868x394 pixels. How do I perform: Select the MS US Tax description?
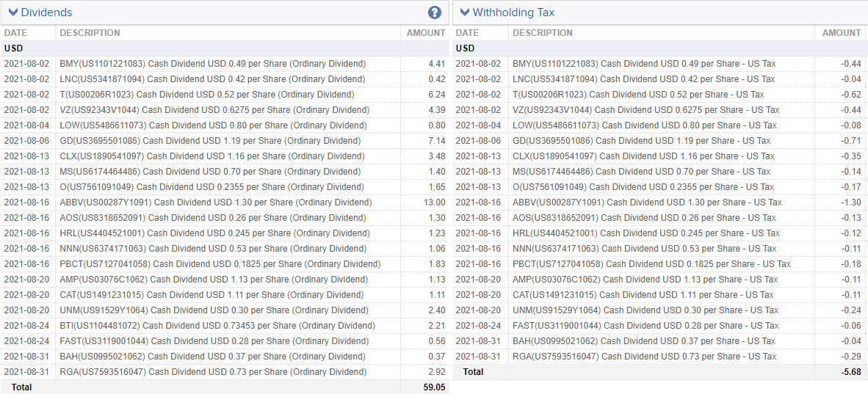tap(642, 172)
